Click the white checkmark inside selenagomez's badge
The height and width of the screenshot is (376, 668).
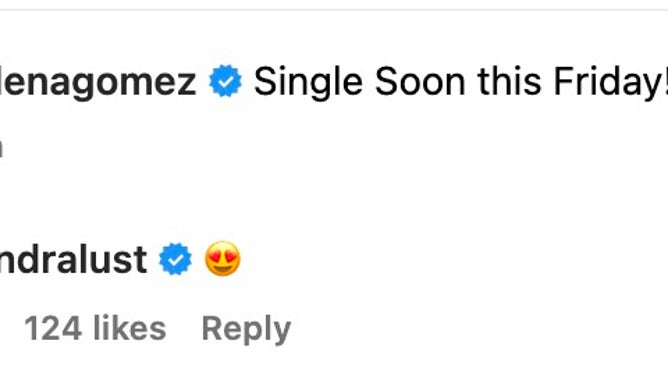tap(225, 81)
